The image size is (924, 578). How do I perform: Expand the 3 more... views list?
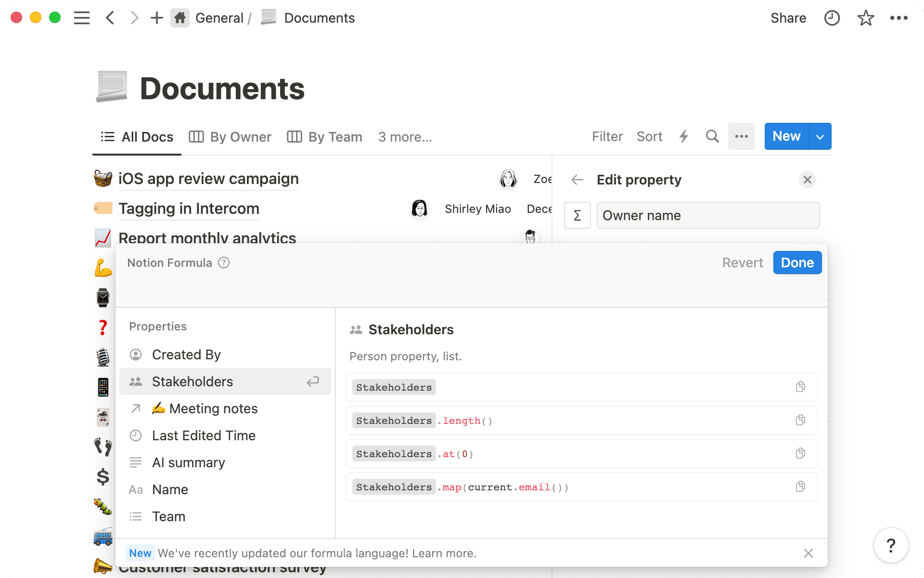coord(405,137)
